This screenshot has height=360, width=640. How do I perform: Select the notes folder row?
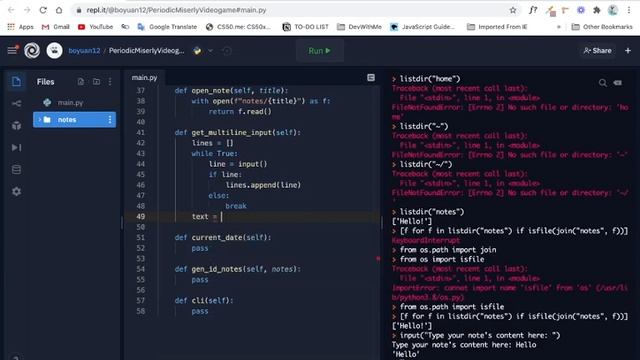tap(74, 120)
